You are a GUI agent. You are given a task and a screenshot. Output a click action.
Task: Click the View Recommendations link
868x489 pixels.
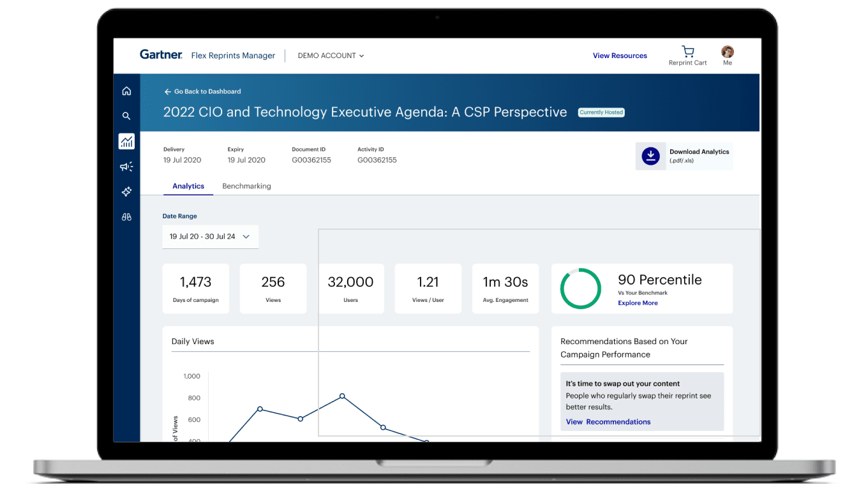(608, 422)
